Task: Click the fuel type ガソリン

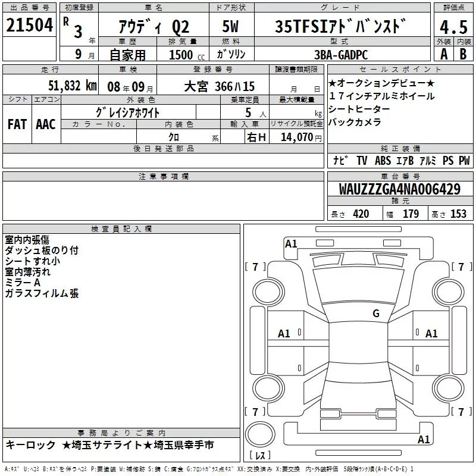Action: [x=231, y=54]
